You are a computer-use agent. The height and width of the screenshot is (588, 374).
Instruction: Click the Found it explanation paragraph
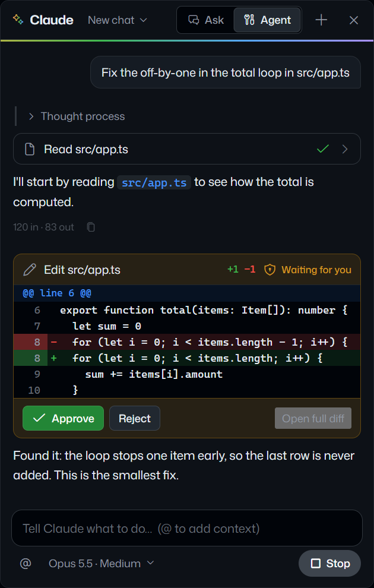tap(183, 466)
